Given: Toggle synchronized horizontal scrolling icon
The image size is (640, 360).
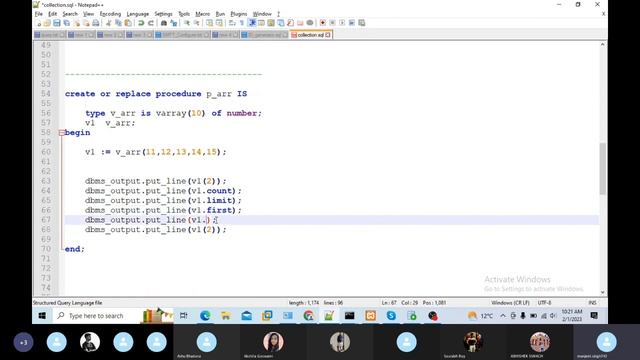Looking at the screenshot, I should [219, 23].
